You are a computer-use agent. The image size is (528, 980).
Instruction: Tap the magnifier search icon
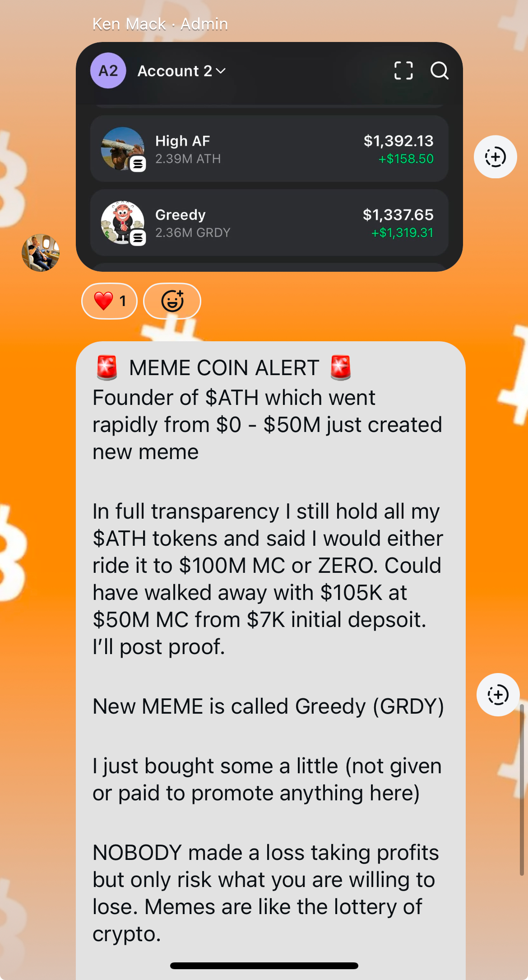click(x=440, y=70)
